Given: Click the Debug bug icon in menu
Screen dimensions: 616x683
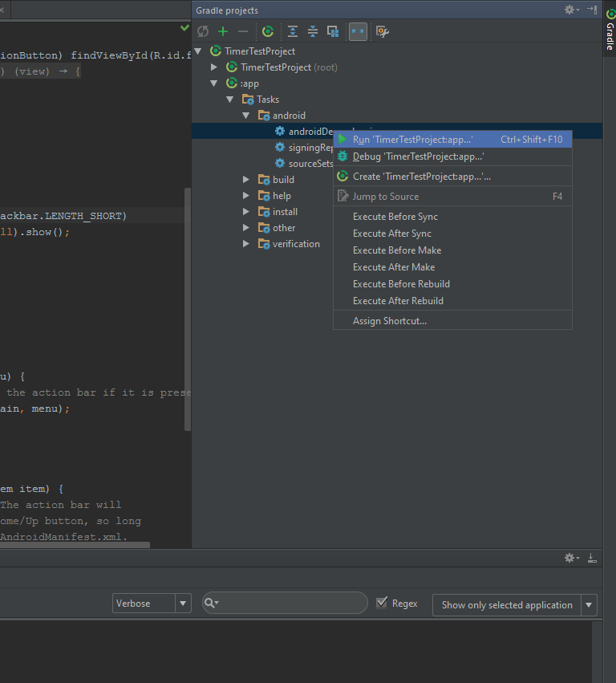Looking at the screenshot, I should [342, 156].
